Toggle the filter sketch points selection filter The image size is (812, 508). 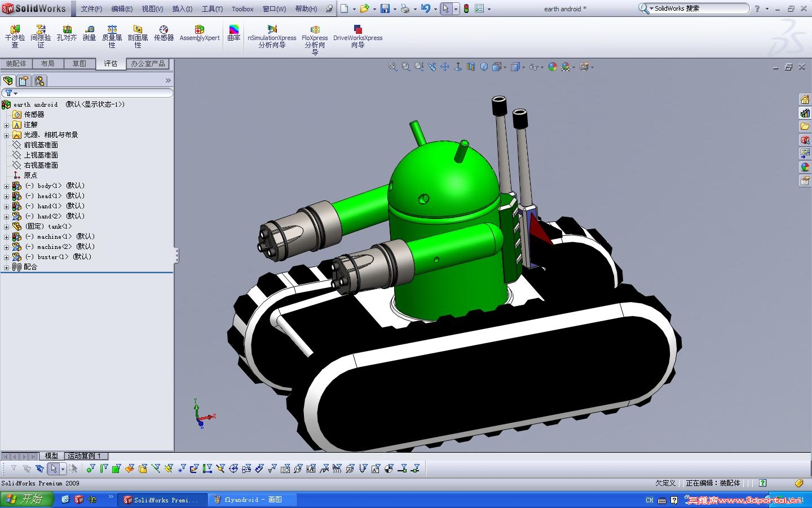[x=182, y=468]
